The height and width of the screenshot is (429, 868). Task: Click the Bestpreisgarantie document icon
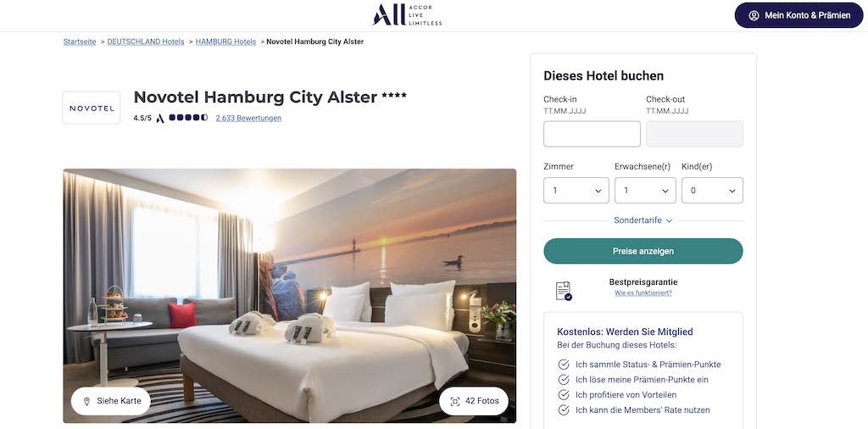click(564, 291)
